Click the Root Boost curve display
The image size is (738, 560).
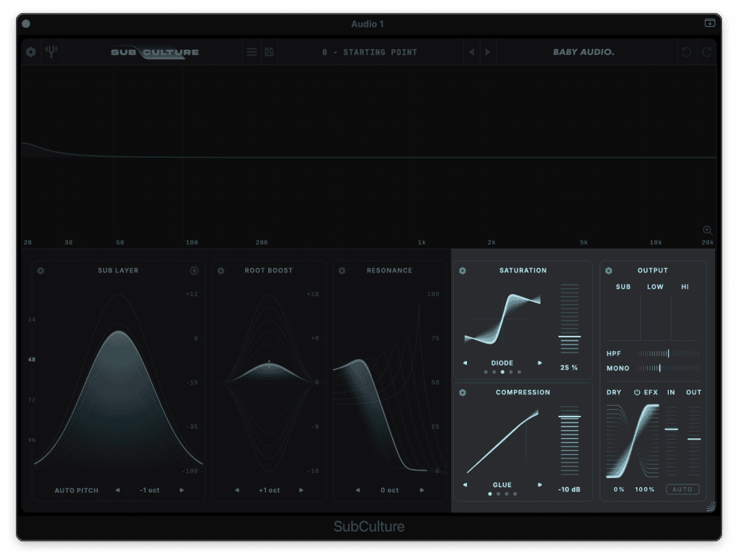[x=269, y=382]
